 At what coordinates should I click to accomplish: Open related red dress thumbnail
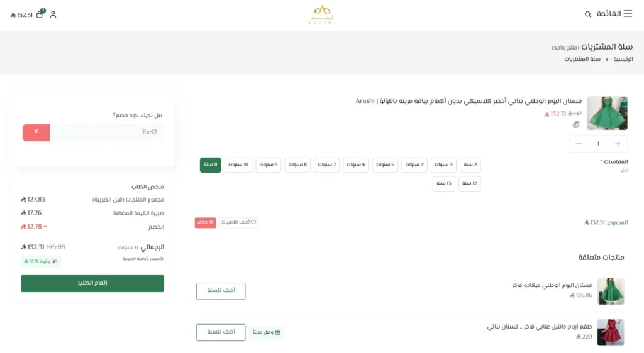click(610, 332)
